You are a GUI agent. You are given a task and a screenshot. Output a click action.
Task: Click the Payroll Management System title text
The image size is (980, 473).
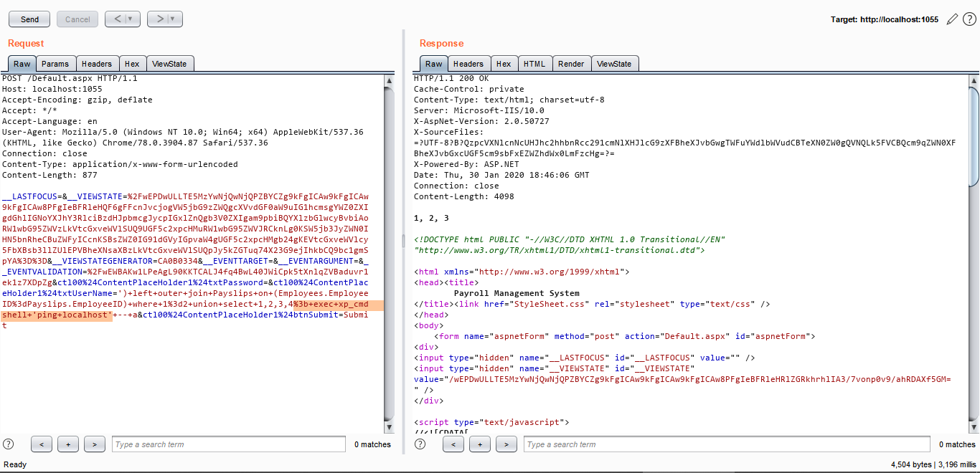(x=517, y=293)
